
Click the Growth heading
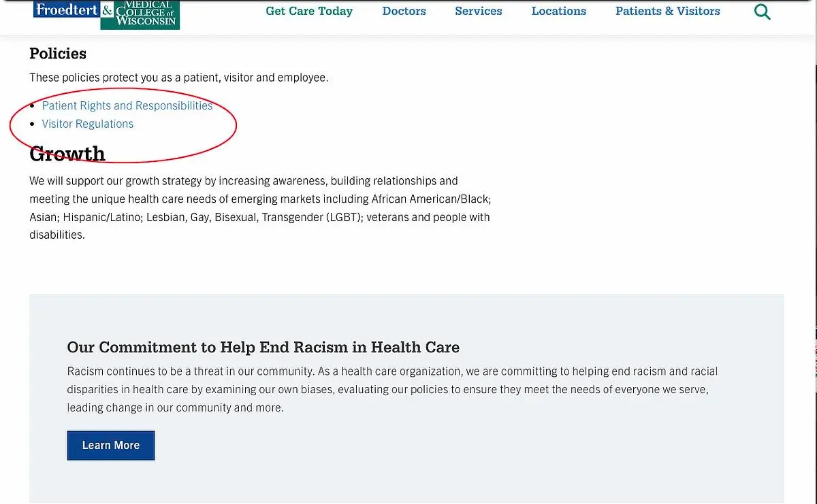coord(67,154)
